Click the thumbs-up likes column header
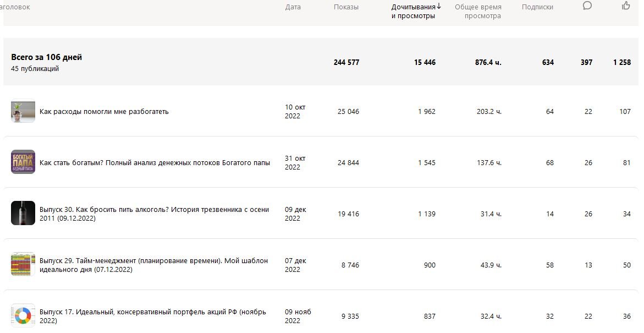 click(x=626, y=6)
